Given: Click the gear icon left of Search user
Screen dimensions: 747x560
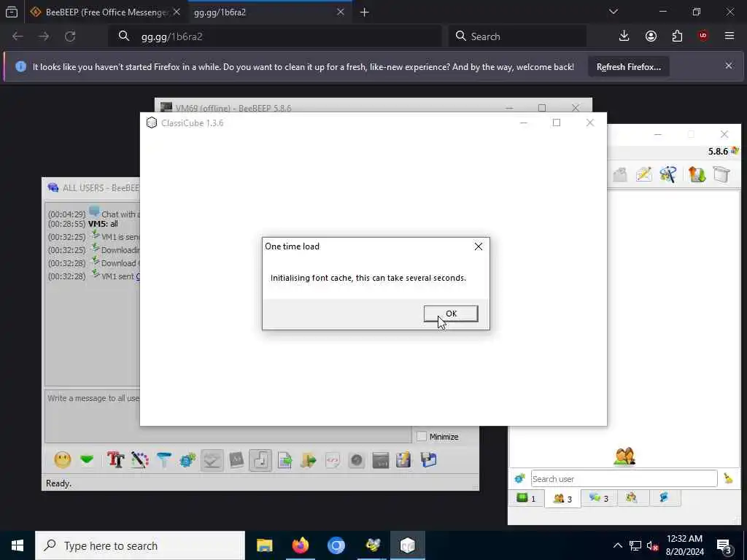Looking at the screenshot, I should click(x=519, y=478).
